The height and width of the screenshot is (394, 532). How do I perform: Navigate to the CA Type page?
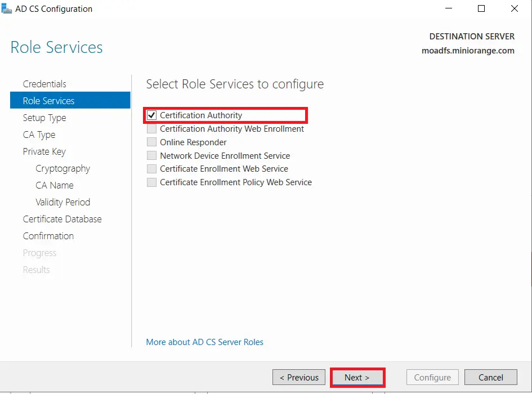[39, 135]
